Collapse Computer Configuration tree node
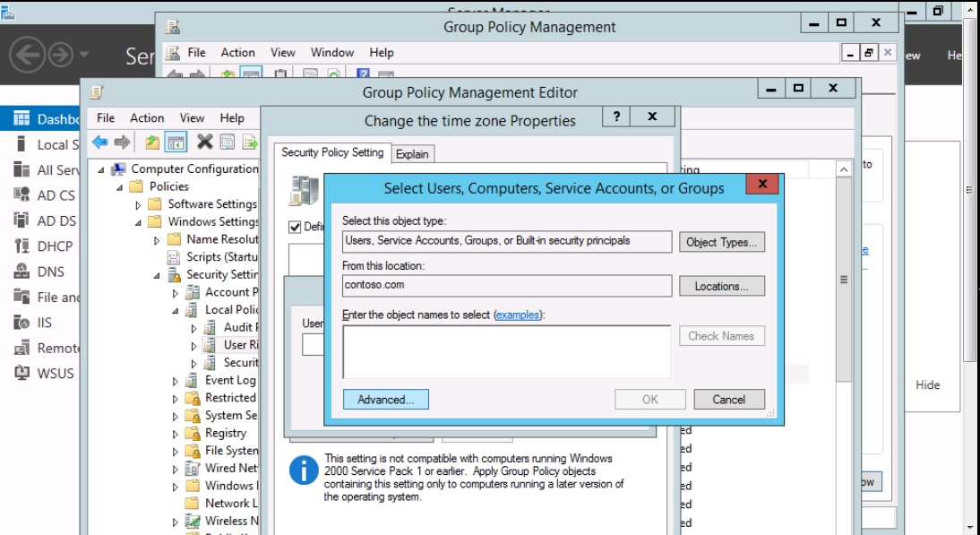980x535 pixels. pyautogui.click(x=101, y=169)
